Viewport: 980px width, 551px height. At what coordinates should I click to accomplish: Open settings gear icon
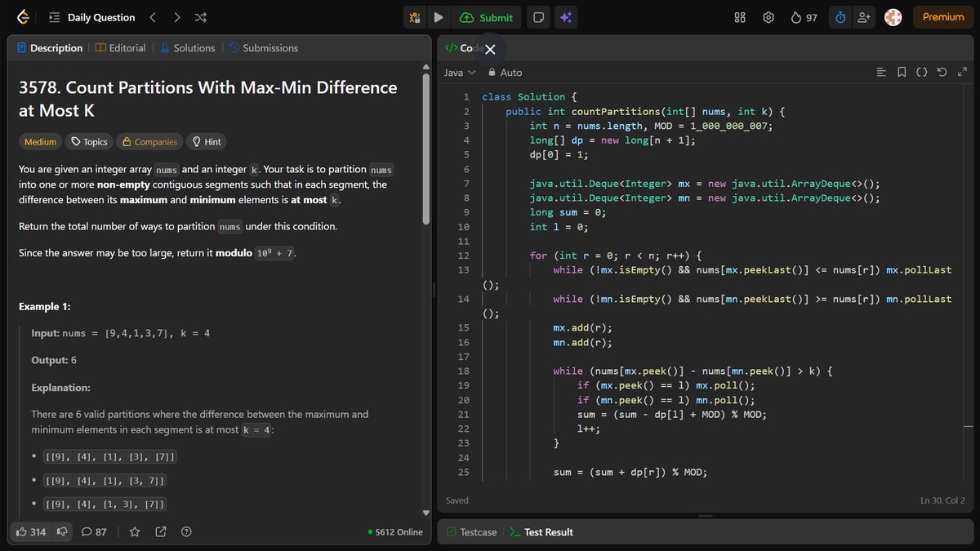point(768,17)
